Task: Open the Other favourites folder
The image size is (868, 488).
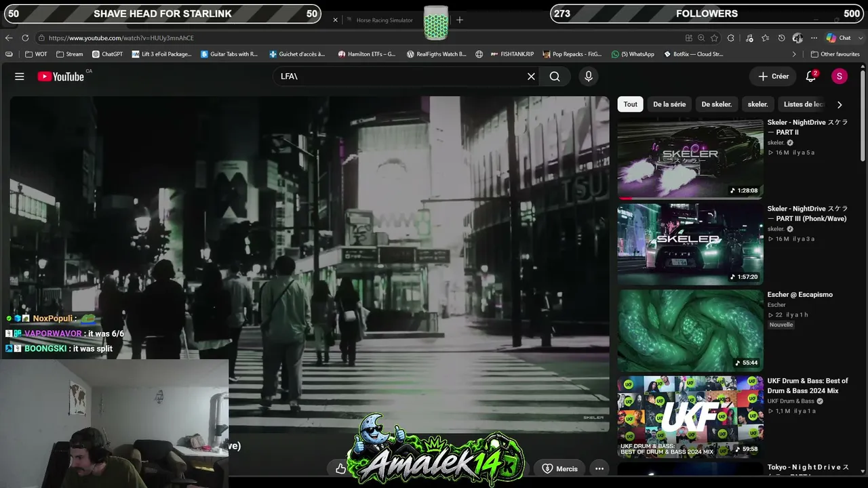Action: [835, 54]
